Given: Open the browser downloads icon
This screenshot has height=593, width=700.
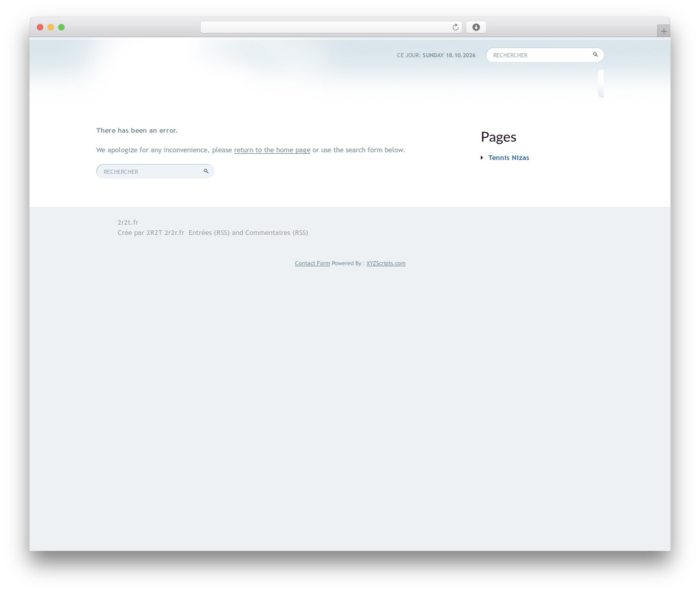Looking at the screenshot, I should 476,27.
